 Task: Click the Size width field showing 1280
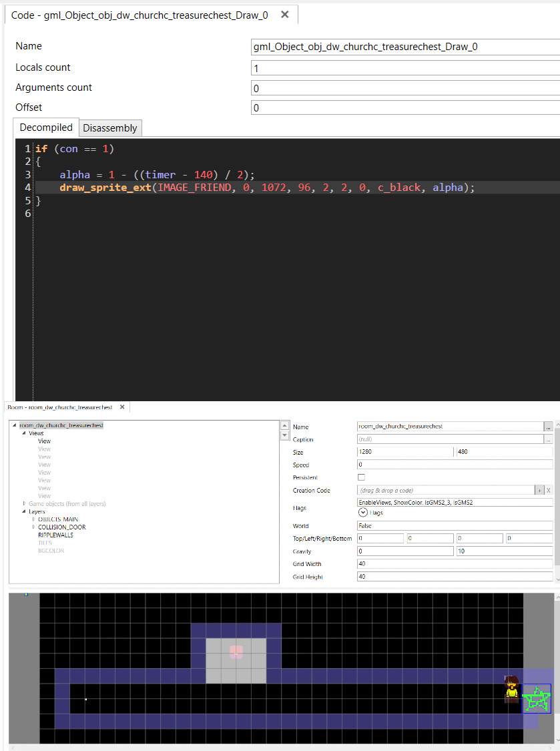coord(404,452)
